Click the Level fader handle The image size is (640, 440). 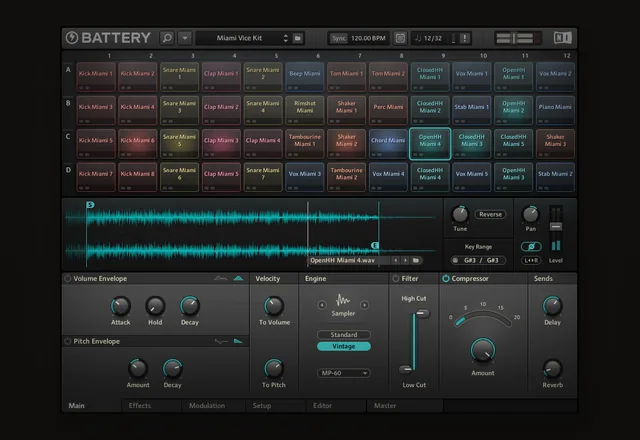click(556, 227)
